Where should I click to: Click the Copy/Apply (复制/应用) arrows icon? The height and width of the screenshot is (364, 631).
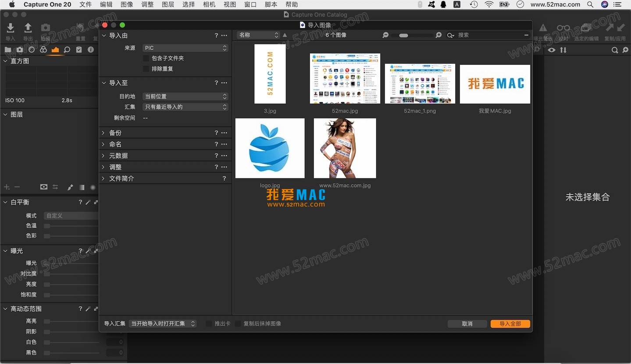[615, 28]
